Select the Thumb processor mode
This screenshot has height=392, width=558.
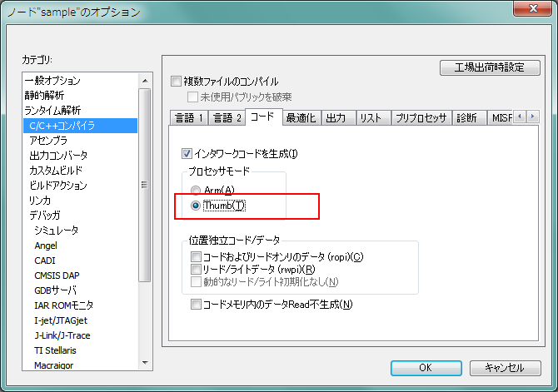[x=196, y=205]
